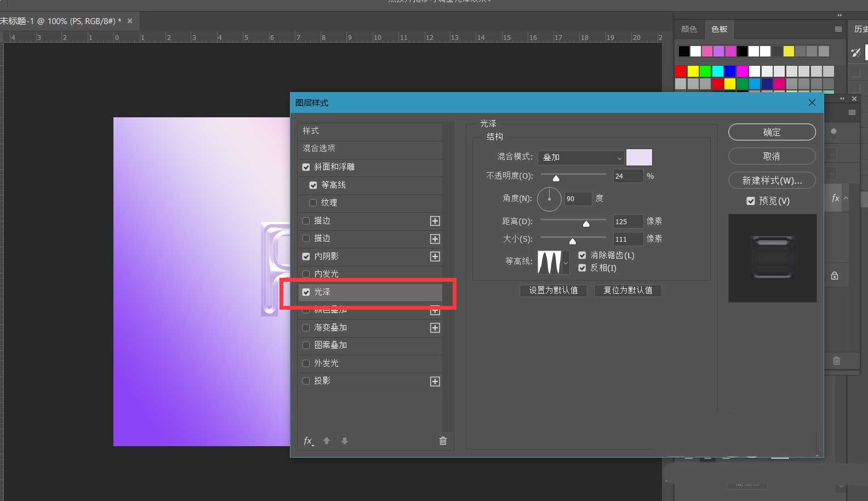Image resolution: width=868 pixels, height=501 pixels.
Task: Enable the 投影 checkbox
Action: [306, 381]
